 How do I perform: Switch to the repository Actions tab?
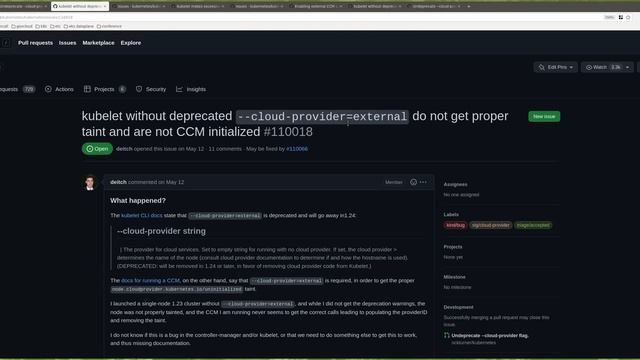coord(59,89)
